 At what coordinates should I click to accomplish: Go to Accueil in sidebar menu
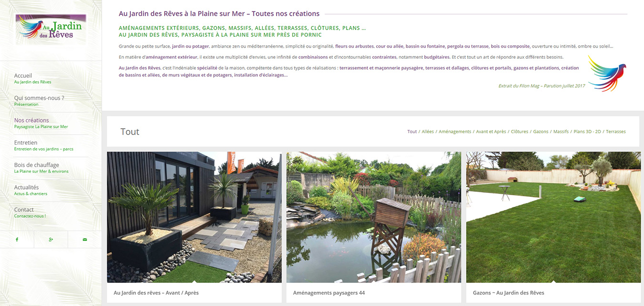tap(33, 78)
